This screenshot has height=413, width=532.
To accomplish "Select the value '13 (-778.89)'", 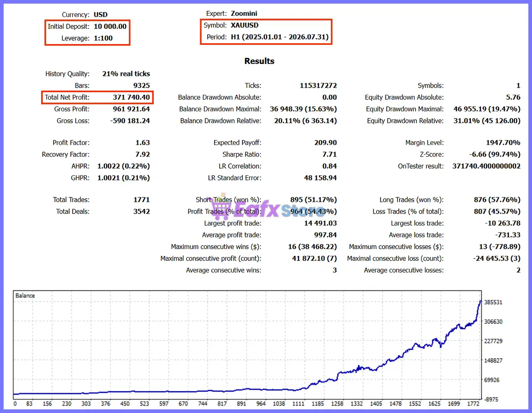I will (500, 246).
